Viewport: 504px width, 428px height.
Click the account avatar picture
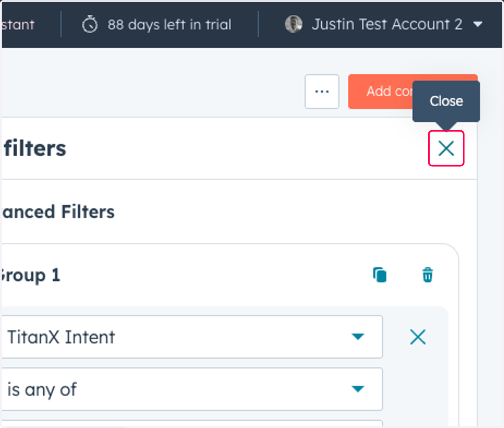click(294, 24)
